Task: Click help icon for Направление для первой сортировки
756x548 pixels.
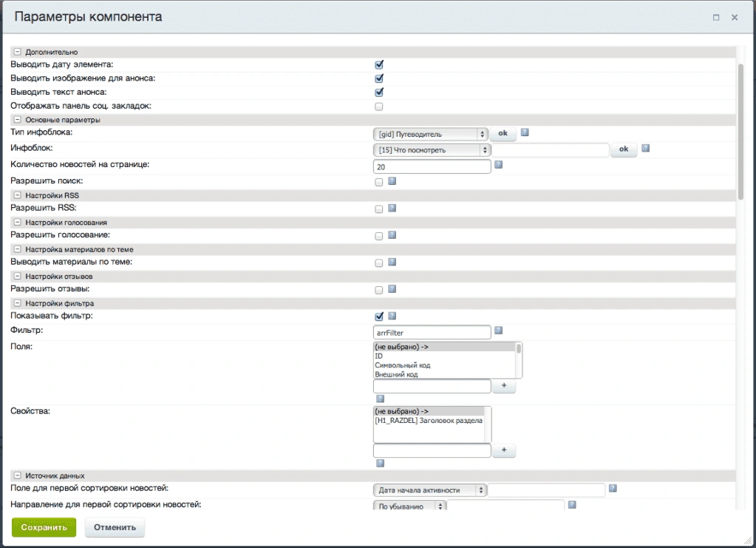Action: click(572, 505)
